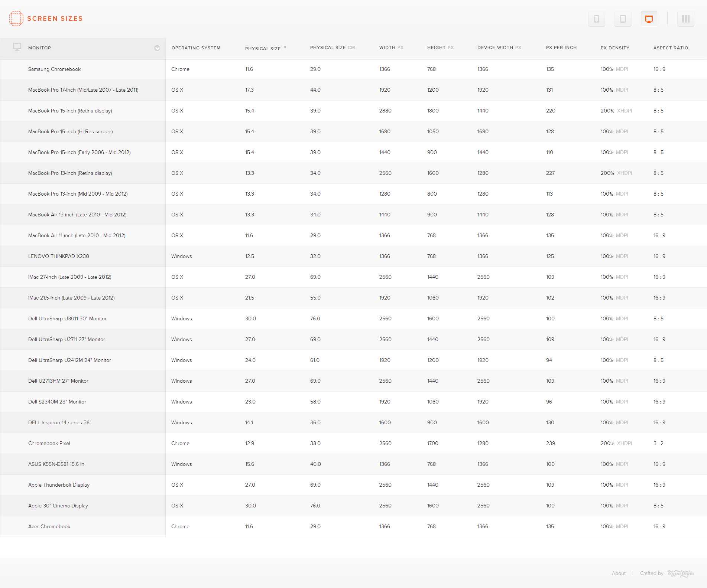Sort by Operating System column

click(x=196, y=48)
